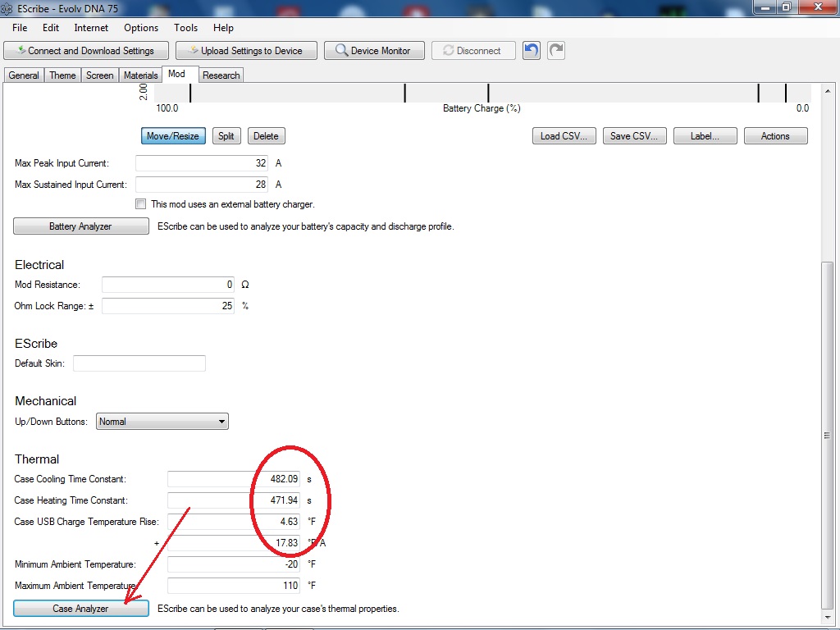Click the Mechanical section heading
The width and height of the screenshot is (840, 630).
tap(46, 400)
